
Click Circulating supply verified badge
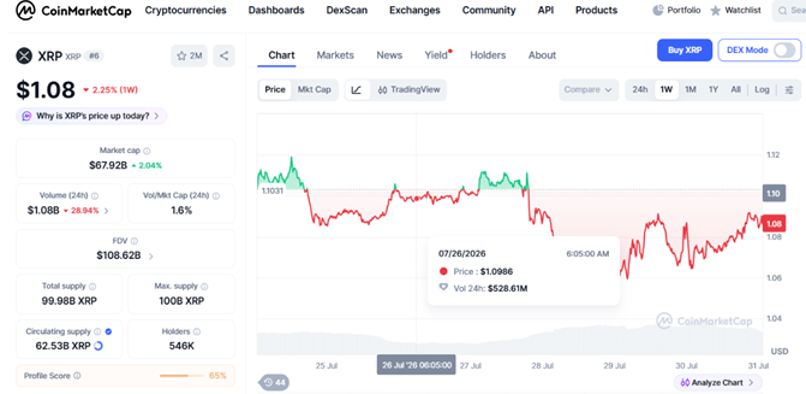pyautogui.click(x=108, y=332)
